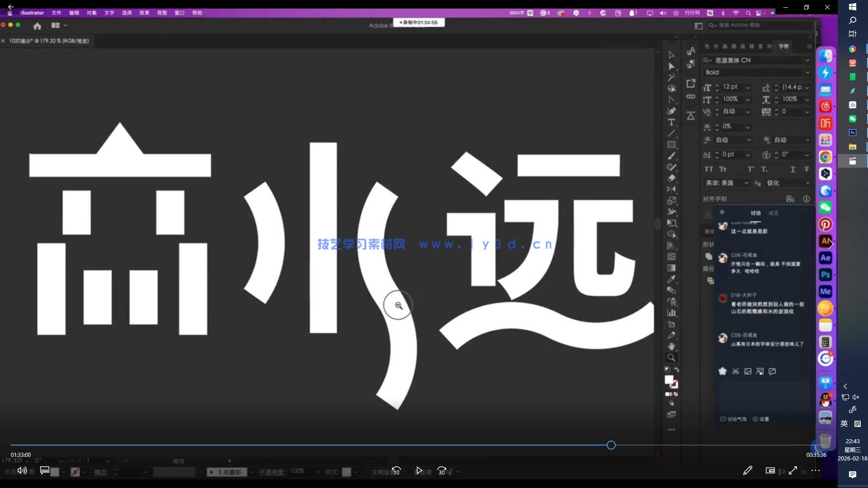Activate the Zoom tool
Viewport: 868px width, 488px height.
point(671,357)
